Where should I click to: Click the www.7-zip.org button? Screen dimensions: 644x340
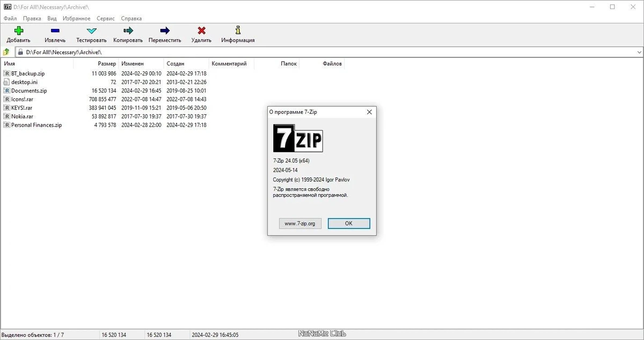pos(300,223)
